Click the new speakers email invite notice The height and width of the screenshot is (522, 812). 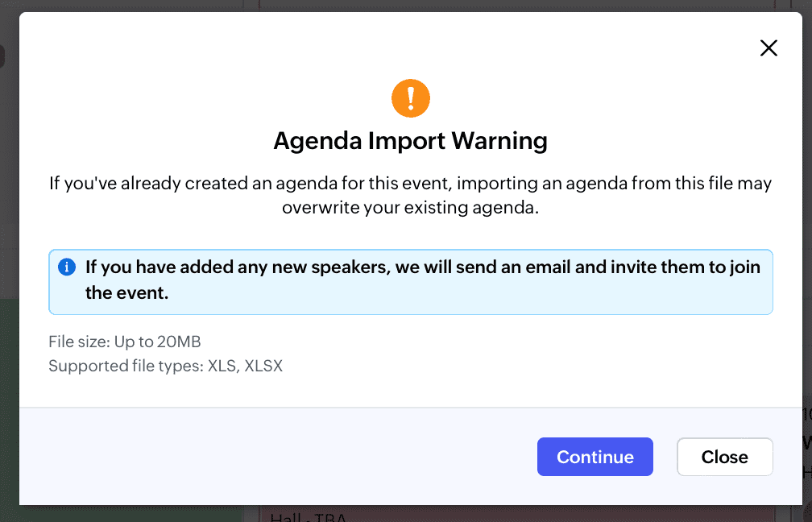[422, 267]
